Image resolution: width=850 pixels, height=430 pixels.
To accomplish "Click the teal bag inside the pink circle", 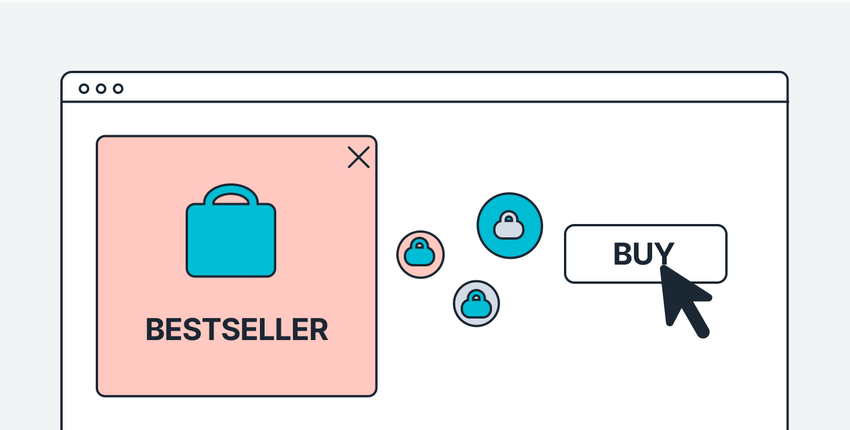I will [421, 255].
